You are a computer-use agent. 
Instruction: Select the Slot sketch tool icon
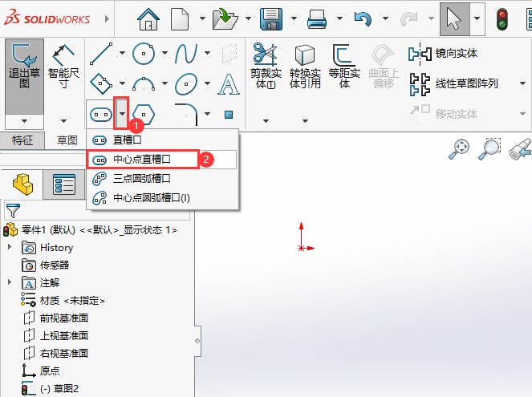click(101, 115)
